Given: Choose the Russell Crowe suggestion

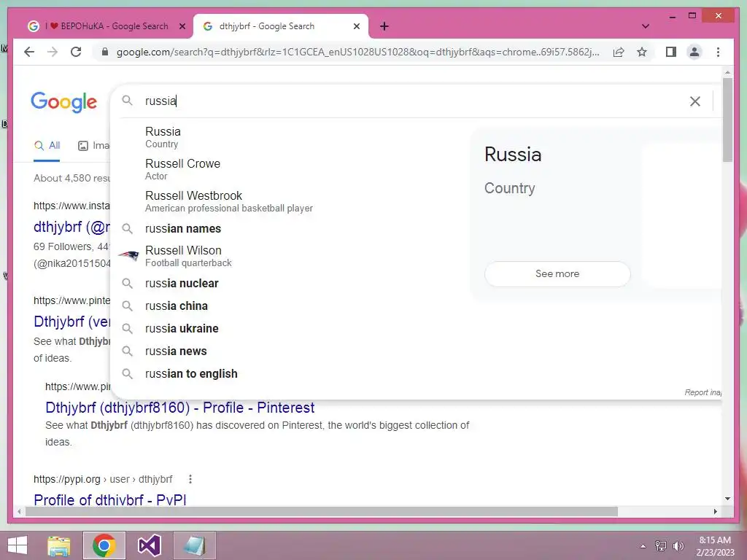Looking at the screenshot, I should coord(290,169).
